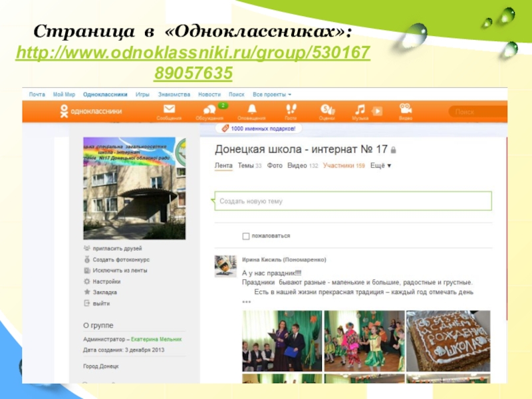Click the Odnoklassniki logo

click(x=91, y=111)
